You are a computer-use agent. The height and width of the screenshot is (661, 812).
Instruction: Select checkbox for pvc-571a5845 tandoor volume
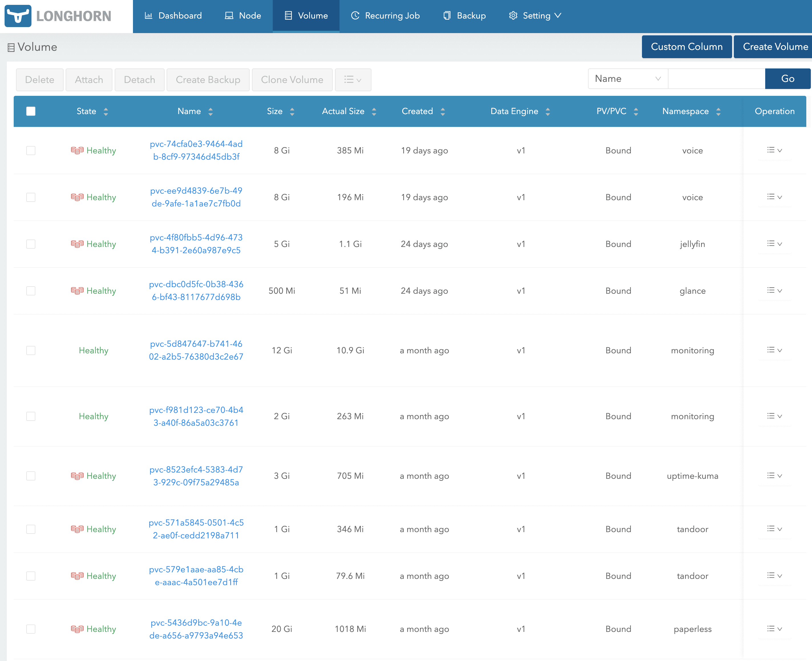(x=31, y=529)
